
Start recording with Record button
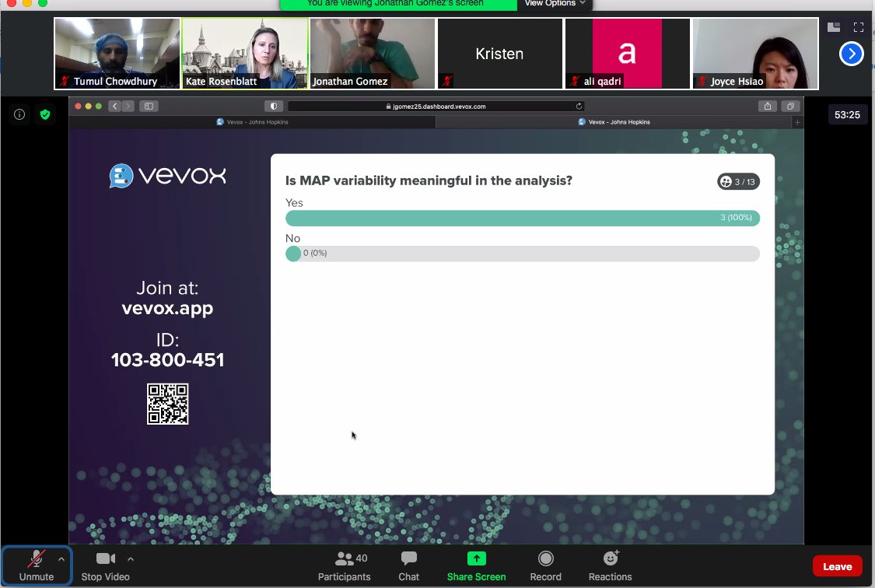tap(545, 565)
